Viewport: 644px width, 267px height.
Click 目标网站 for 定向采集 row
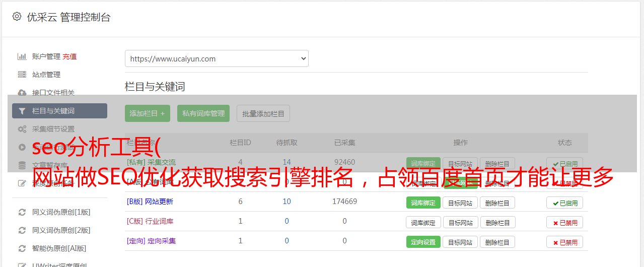(460, 242)
